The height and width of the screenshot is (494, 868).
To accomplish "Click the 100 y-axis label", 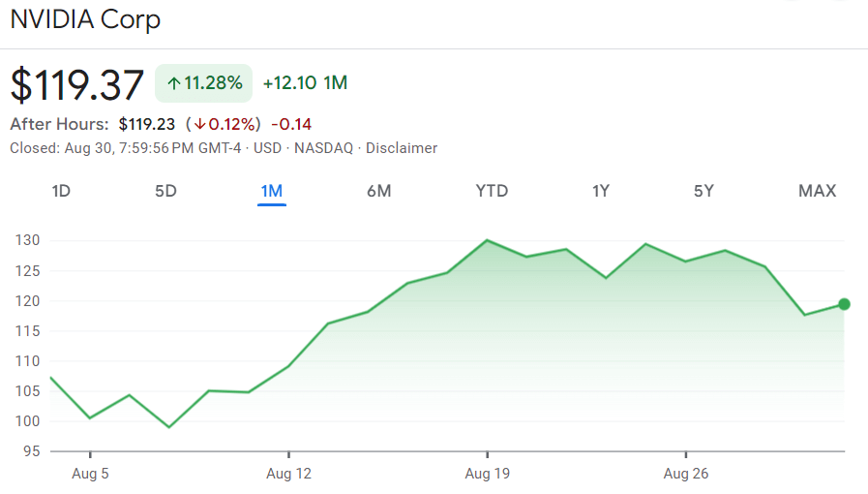I will click(x=27, y=421).
